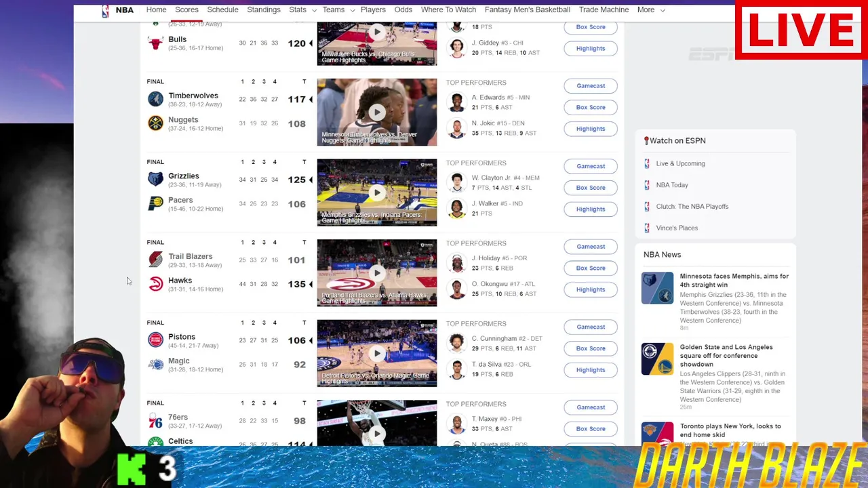
Task: Open Fantasy Men's Basketball
Action: 528,10
